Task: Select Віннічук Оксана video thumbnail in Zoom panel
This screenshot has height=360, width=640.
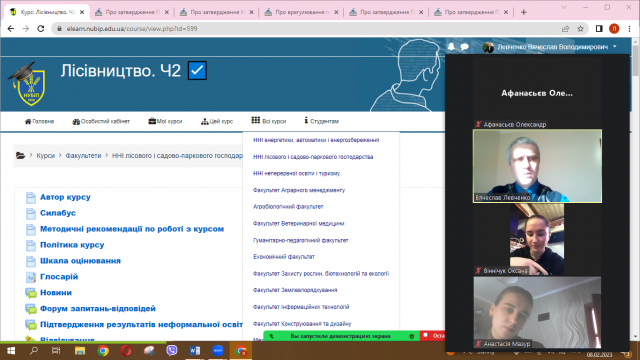Action: click(537, 240)
